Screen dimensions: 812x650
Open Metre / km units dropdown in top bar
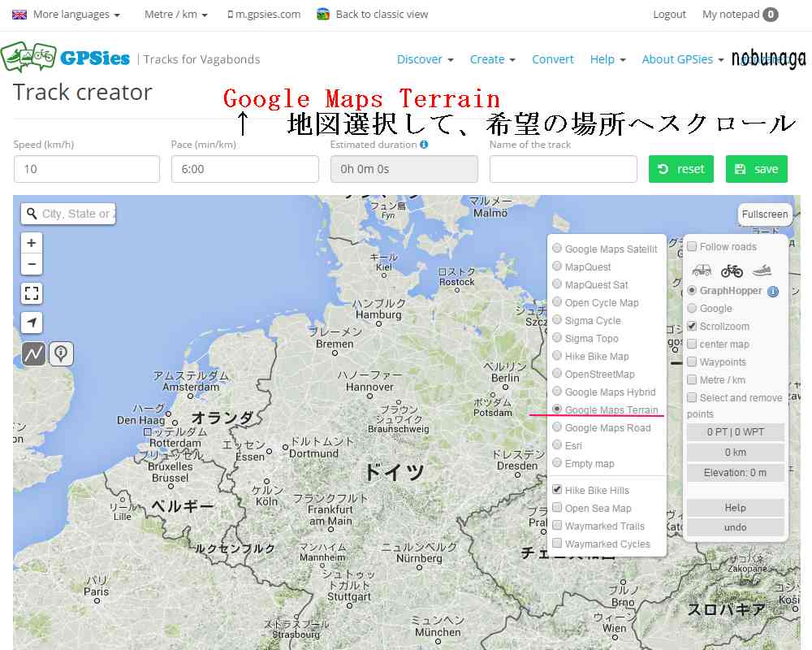coord(176,15)
